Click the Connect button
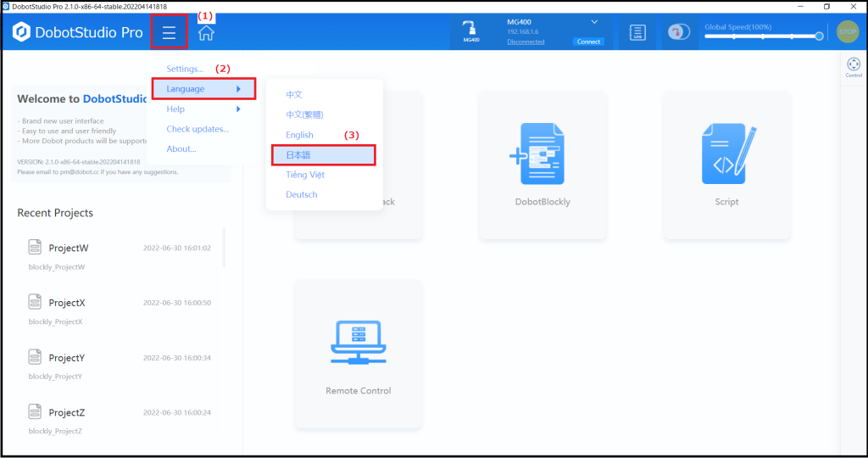This screenshot has width=868, height=458. [588, 42]
